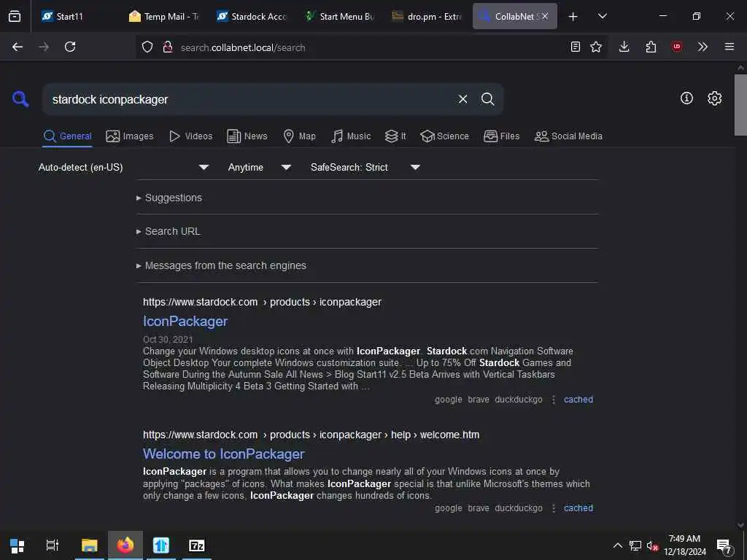Submit search with magnifier button
747x560 pixels.
[488, 99]
